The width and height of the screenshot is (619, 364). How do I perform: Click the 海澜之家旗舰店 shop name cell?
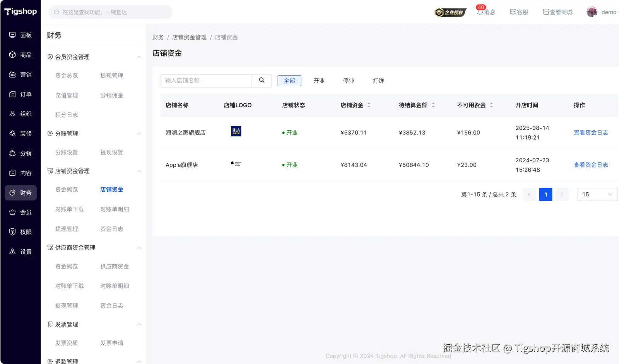click(x=186, y=133)
